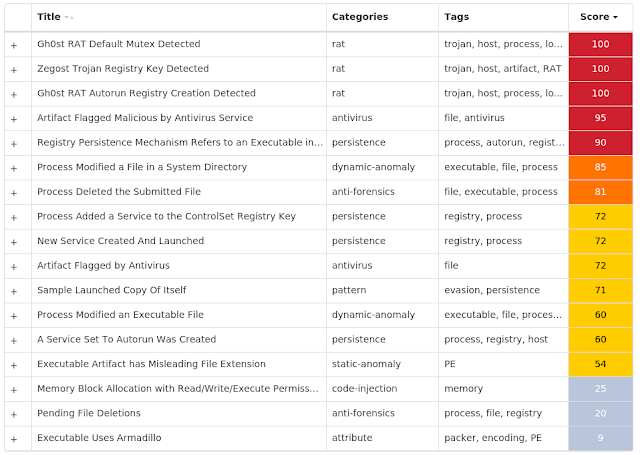Click the Tags column header
The width and height of the screenshot is (640, 455).
[456, 17]
